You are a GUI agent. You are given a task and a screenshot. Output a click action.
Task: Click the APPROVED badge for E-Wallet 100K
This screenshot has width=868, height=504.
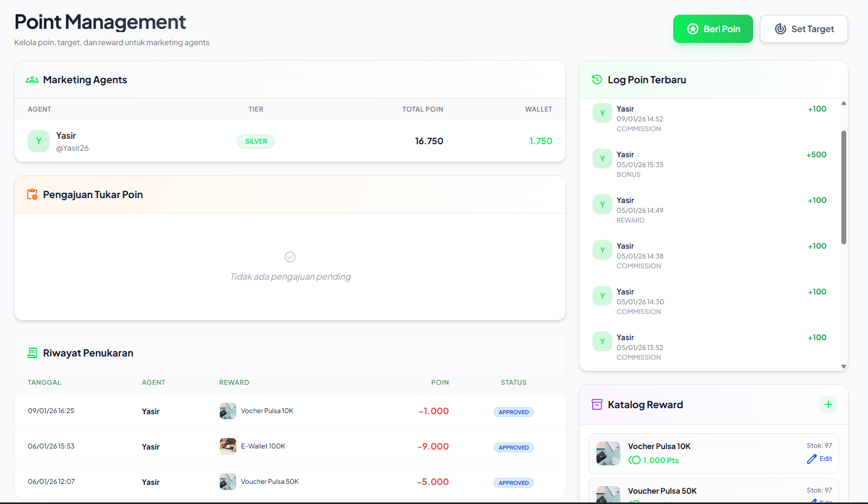513,447
